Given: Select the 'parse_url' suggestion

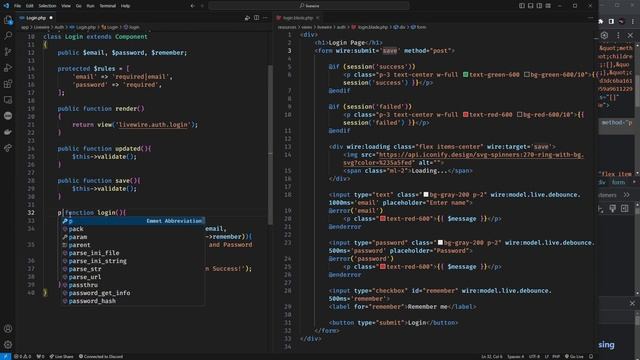Looking at the screenshot, I should (x=133, y=277).
